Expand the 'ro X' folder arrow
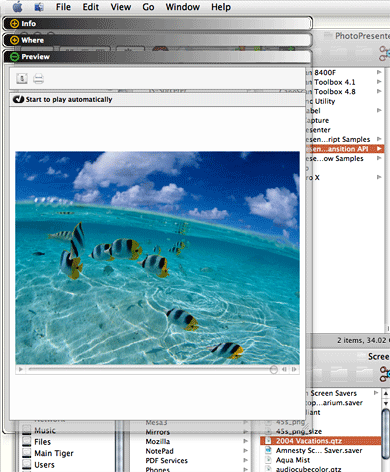390x472 pixels. [379, 177]
